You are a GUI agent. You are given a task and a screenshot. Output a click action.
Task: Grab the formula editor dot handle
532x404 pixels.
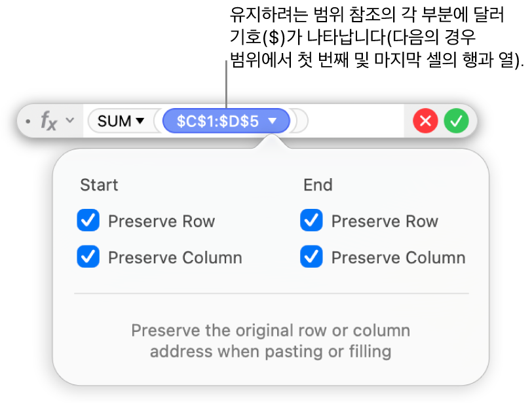click(x=28, y=122)
